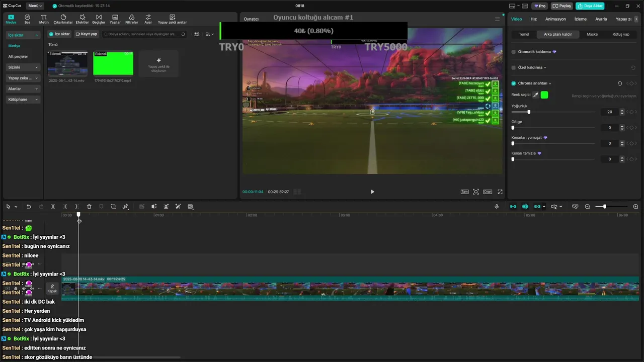This screenshot has height=362, width=644.
Task: Toggle clip linkage on timeline
Action: click(537, 207)
